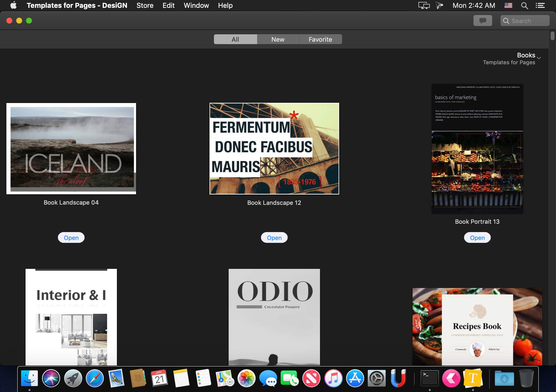Viewport: 556px width, 392px height.
Task: Open Terminal from the dock
Action: (x=430, y=378)
